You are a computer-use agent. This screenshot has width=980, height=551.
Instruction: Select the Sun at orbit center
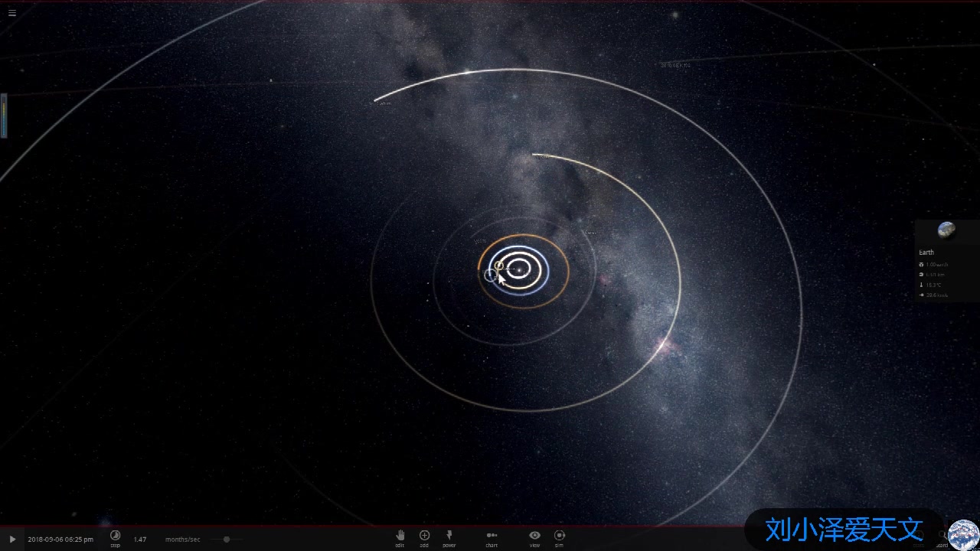coord(520,269)
